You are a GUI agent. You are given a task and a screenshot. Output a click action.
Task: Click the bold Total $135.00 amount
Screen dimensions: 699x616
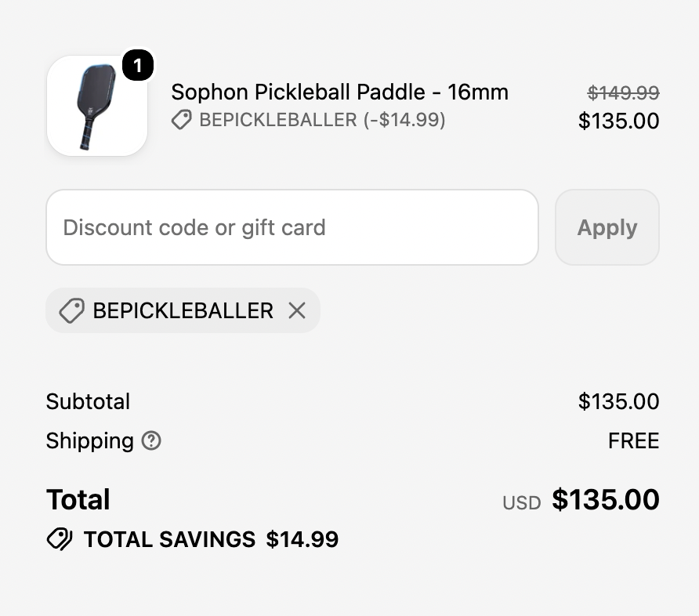coord(606,499)
